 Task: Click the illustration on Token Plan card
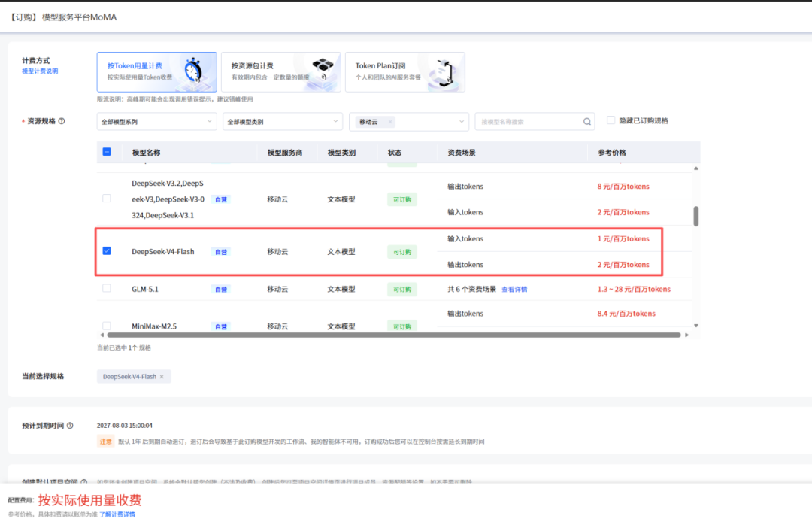click(x=445, y=72)
